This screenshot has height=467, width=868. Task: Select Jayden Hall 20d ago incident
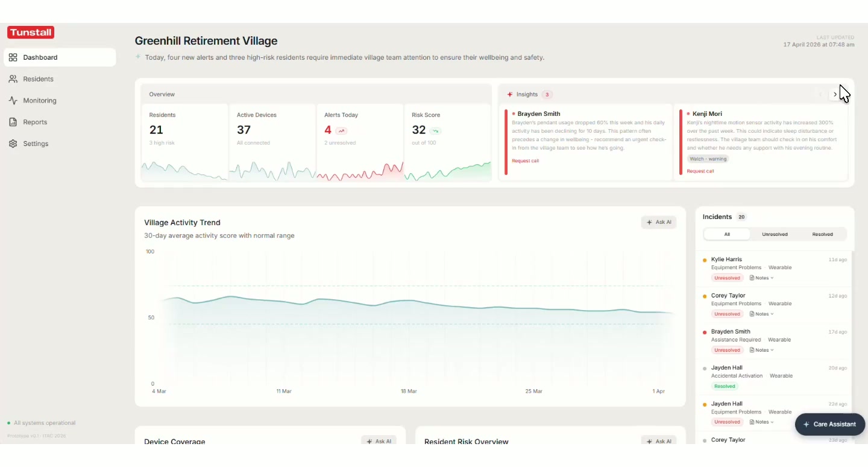pyautogui.click(x=774, y=378)
